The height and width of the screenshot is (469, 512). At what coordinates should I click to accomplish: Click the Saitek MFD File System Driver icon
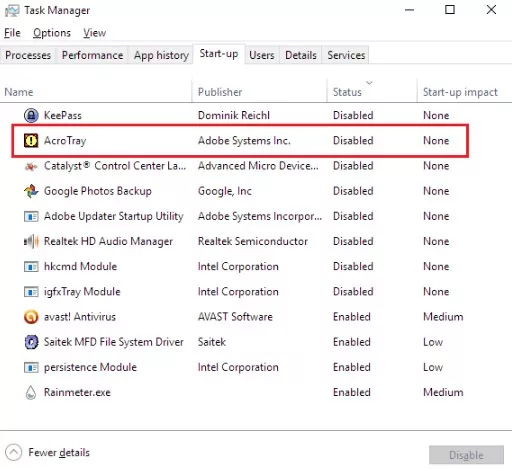tap(31, 342)
